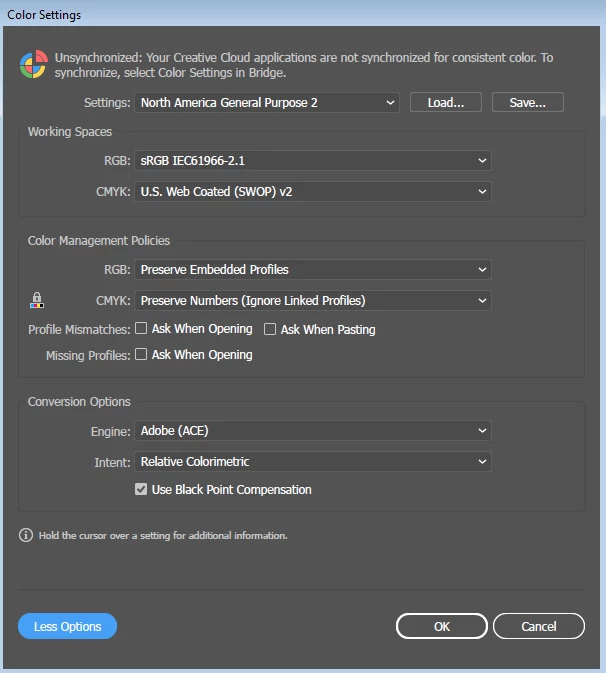Open the Working Spaces RGB dropdown
This screenshot has width=606, height=673.
click(x=313, y=161)
